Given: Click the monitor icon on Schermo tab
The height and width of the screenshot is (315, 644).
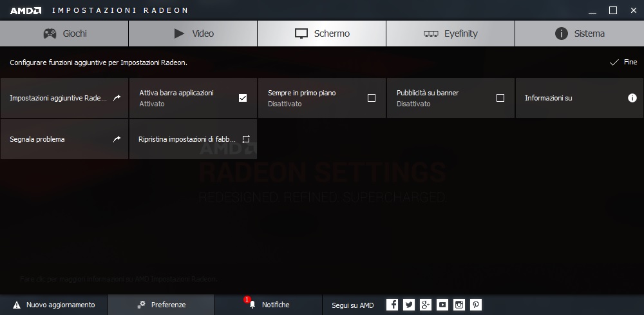Looking at the screenshot, I should tap(301, 33).
